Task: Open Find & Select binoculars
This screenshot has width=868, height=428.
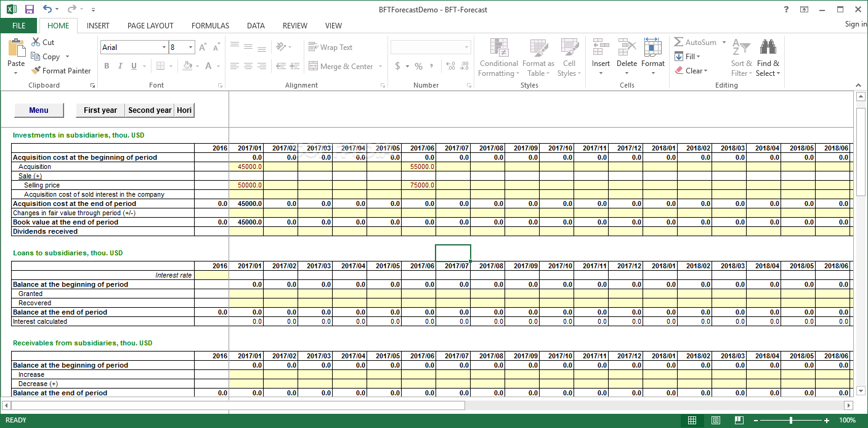Action: [x=768, y=58]
